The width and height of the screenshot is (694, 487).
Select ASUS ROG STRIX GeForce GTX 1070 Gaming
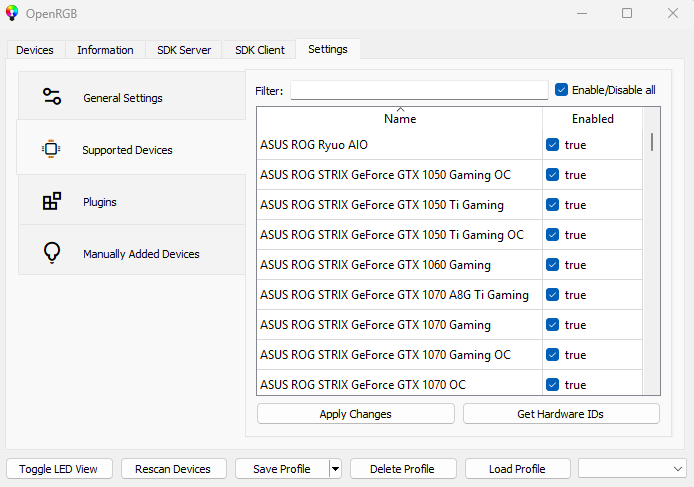pos(375,325)
